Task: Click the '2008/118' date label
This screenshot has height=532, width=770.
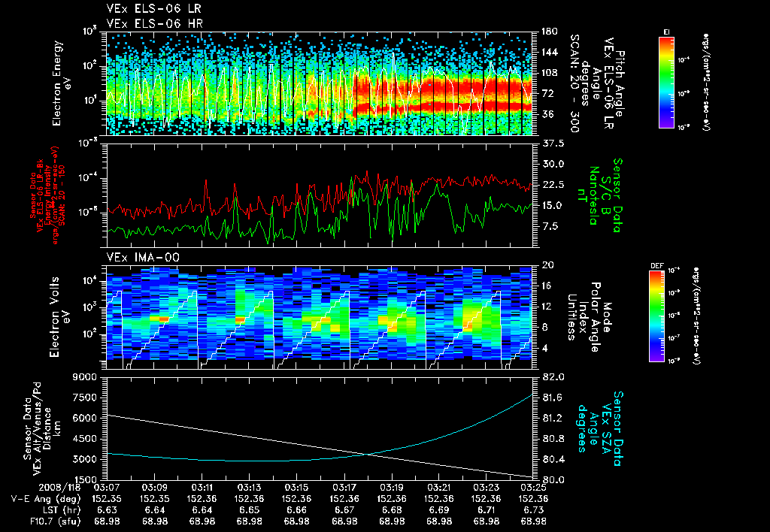Action: point(61,488)
